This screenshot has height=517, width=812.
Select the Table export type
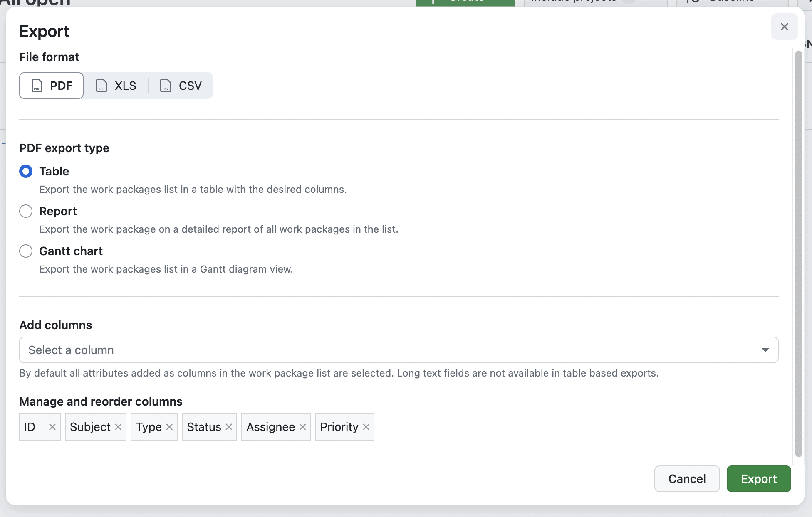point(25,171)
